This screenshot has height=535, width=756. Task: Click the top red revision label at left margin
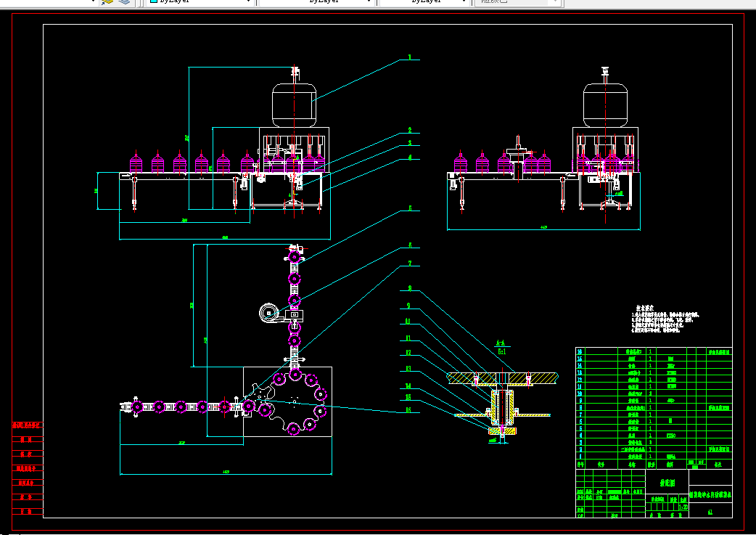pyautogui.click(x=28, y=425)
